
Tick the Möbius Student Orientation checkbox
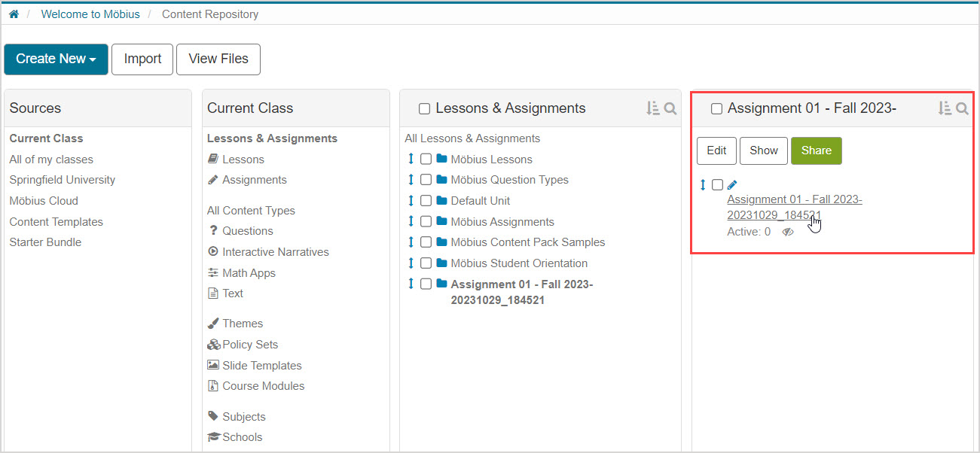point(426,263)
